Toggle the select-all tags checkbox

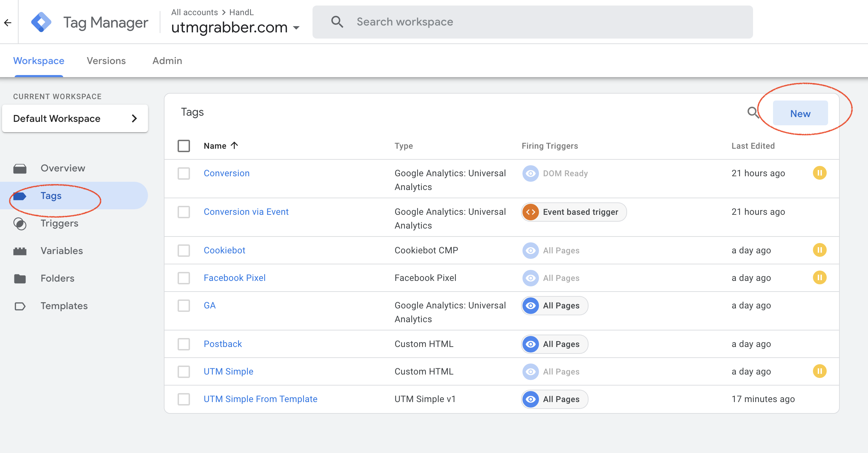click(184, 146)
